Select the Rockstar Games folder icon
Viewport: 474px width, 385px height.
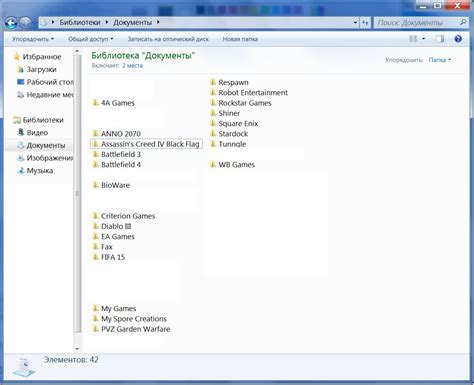213,103
